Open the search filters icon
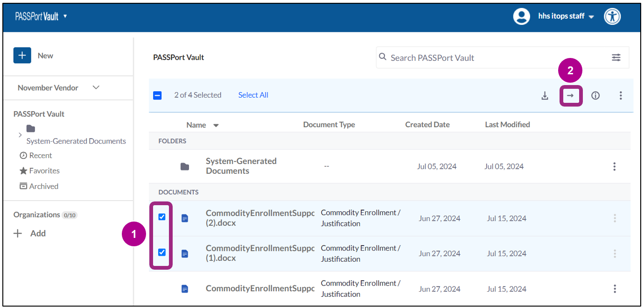Viewport: 644px width, 308px height. (616, 57)
